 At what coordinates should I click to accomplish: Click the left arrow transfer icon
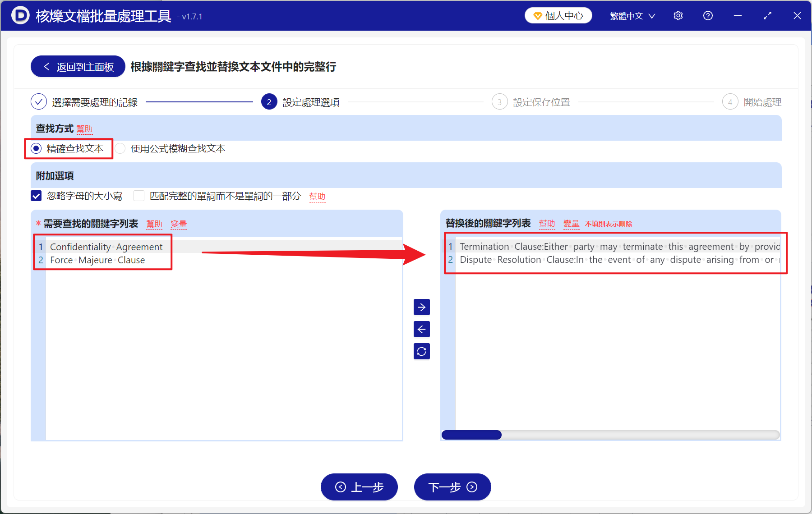421,329
